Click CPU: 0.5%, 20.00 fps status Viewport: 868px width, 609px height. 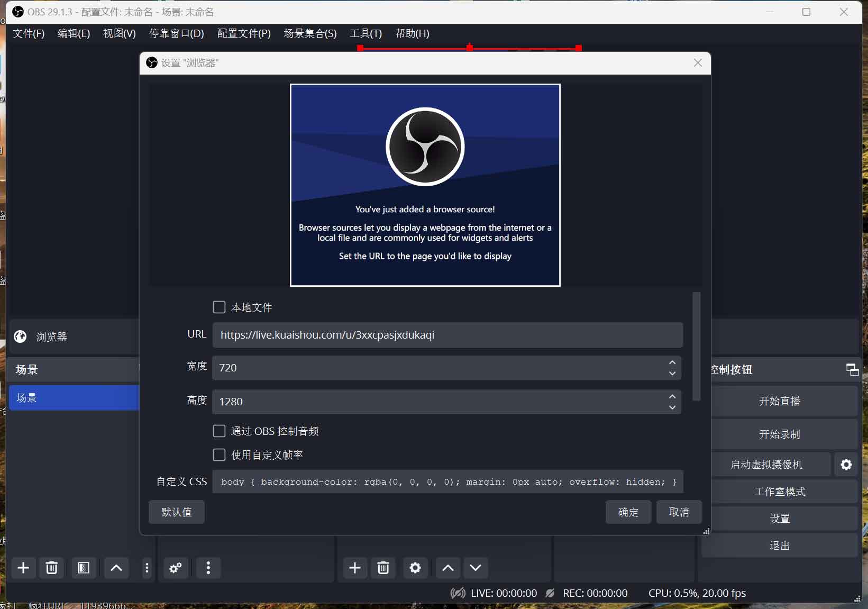697,593
